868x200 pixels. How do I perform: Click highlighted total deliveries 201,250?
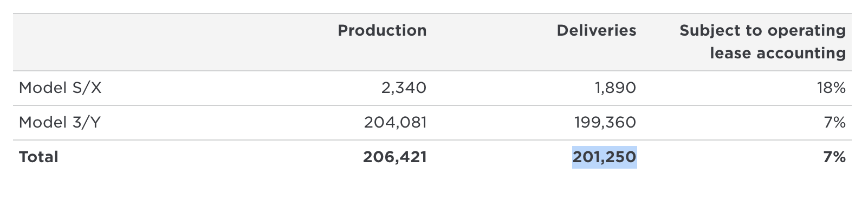605,157
